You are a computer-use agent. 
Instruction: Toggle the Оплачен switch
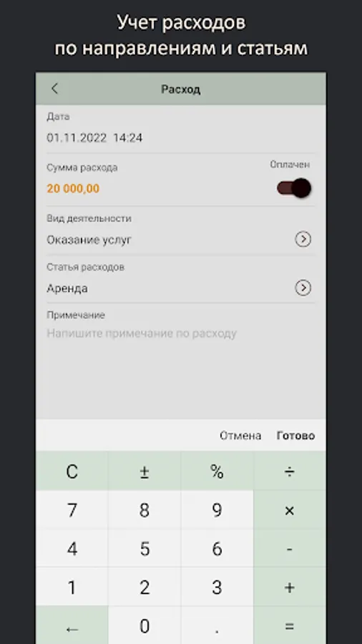(x=294, y=188)
